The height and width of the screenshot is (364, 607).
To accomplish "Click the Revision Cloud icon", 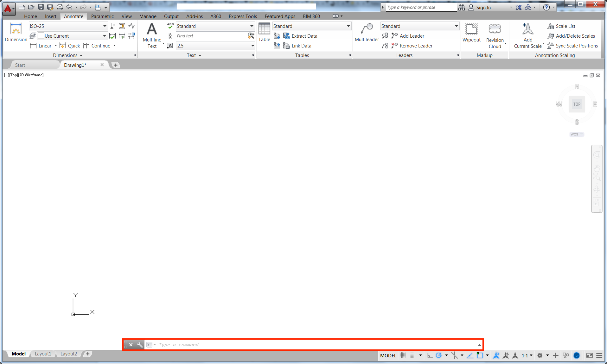I will coord(495,30).
